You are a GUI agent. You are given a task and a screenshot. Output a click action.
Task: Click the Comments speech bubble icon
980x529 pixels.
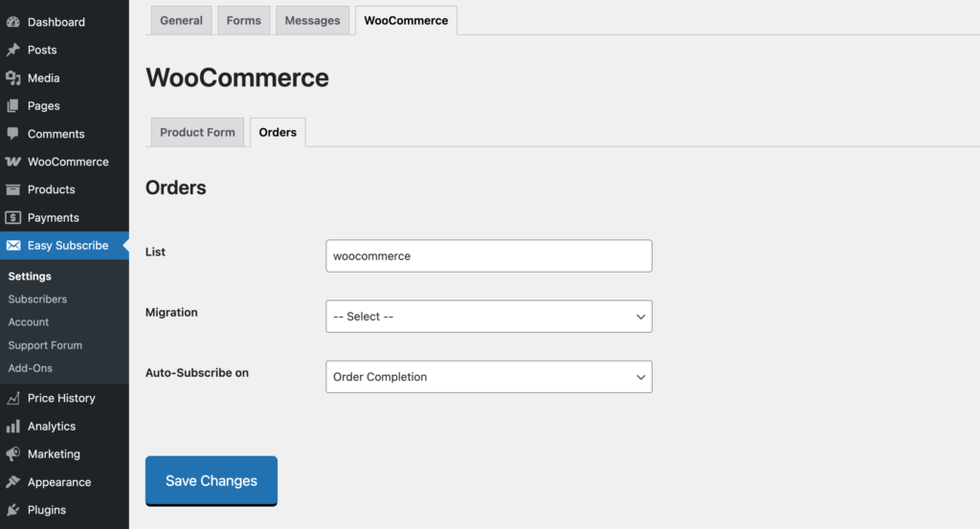pyautogui.click(x=13, y=134)
